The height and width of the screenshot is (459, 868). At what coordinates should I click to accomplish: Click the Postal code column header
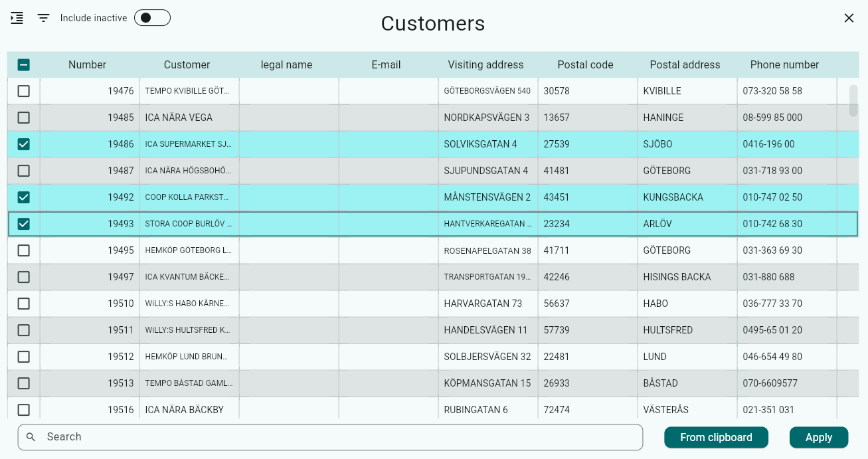586,64
